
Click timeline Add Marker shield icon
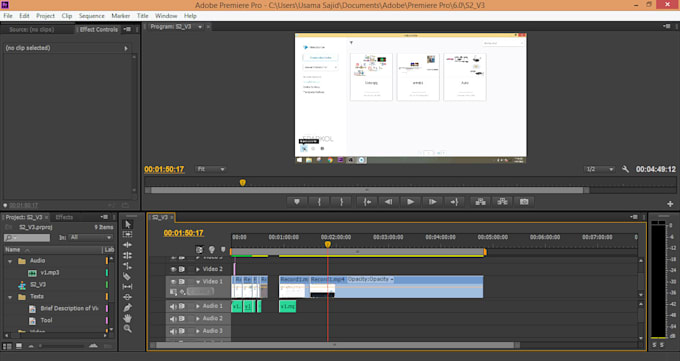223,249
